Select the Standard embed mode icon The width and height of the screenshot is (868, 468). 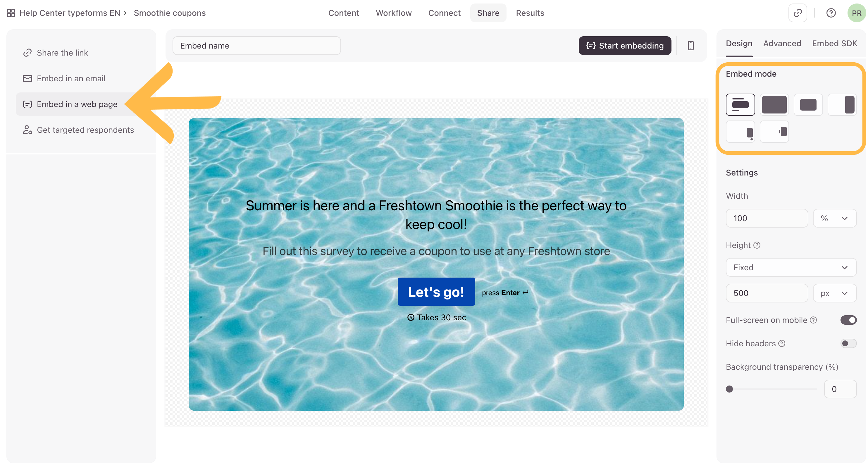[x=740, y=104]
